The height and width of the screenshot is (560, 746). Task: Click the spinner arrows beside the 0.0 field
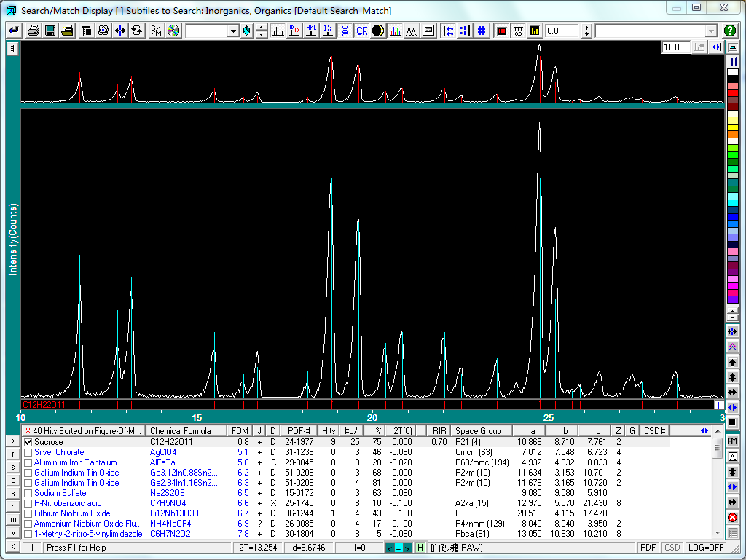pos(586,31)
